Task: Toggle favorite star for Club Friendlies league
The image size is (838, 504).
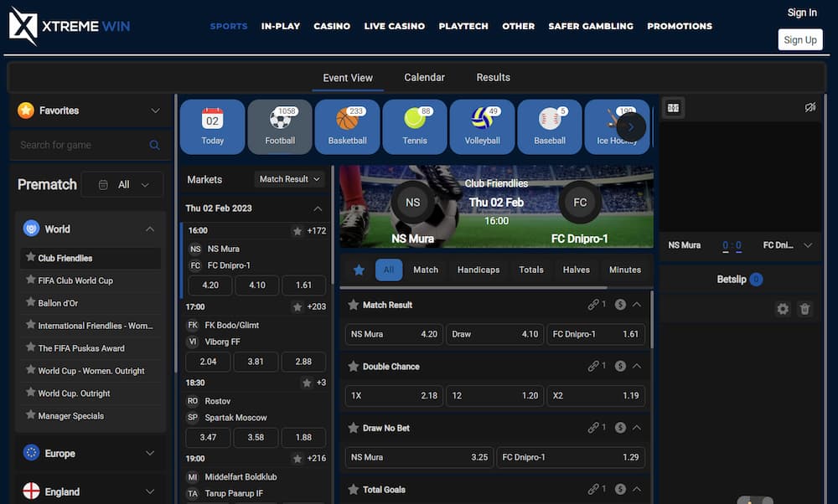Action: tap(30, 257)
